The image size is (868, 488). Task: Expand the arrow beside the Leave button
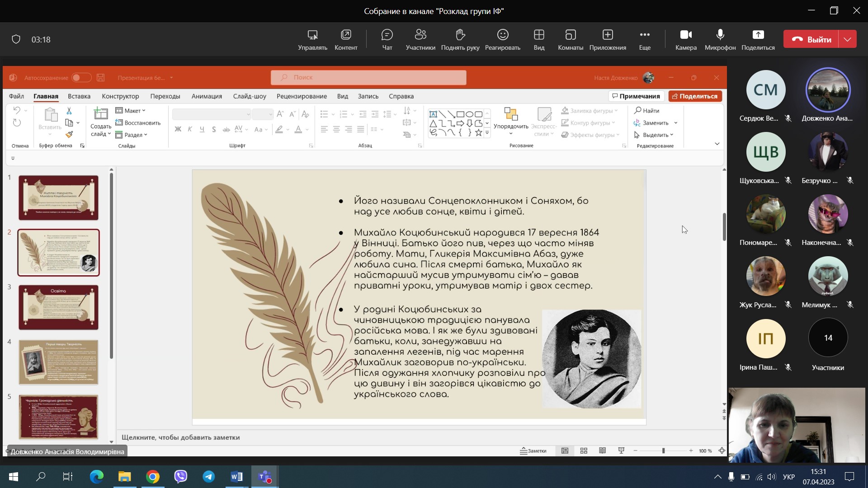point(847,40)
